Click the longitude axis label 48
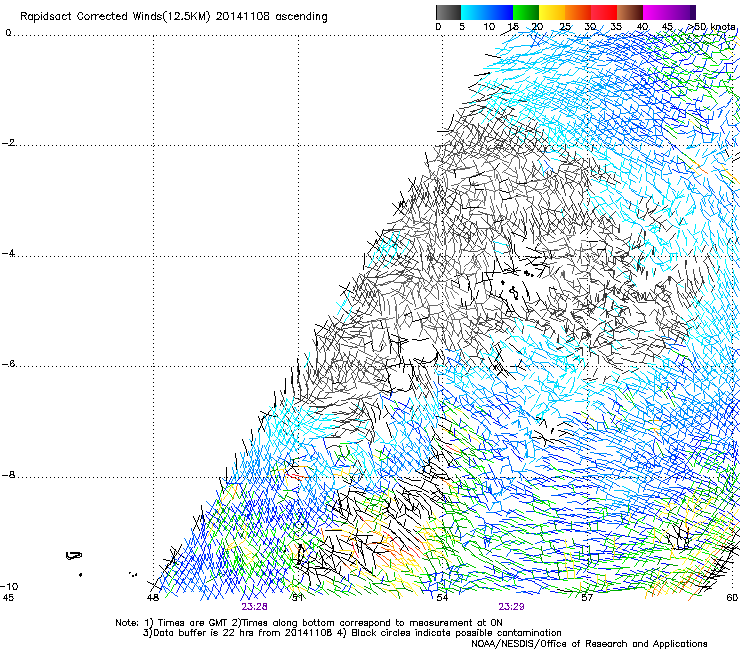This screenshot has width=740, height=650. pos(153,598)
